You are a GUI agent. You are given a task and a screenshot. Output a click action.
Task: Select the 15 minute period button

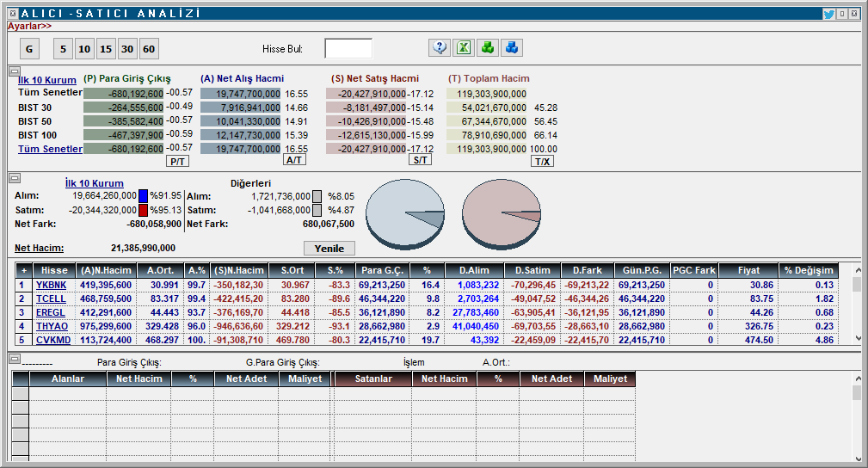106,49
